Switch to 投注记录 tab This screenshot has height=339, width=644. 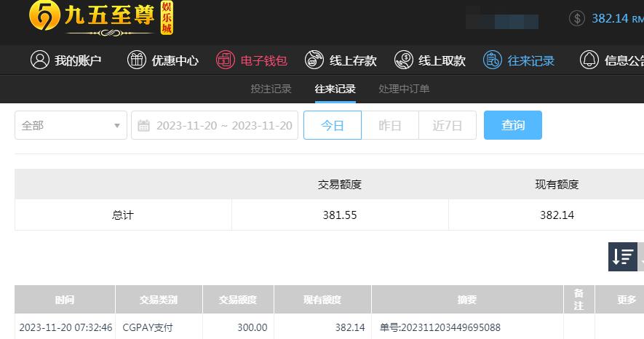pos(271,89)
